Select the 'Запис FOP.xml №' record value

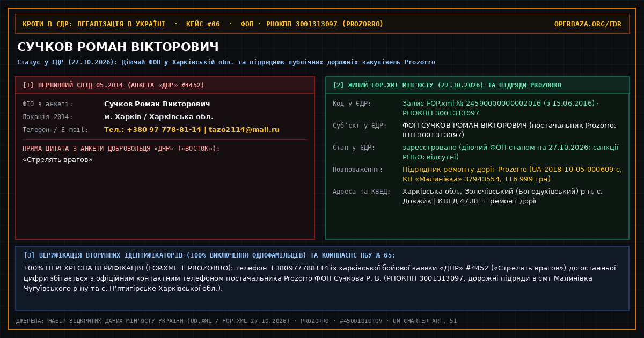(501, 108)
